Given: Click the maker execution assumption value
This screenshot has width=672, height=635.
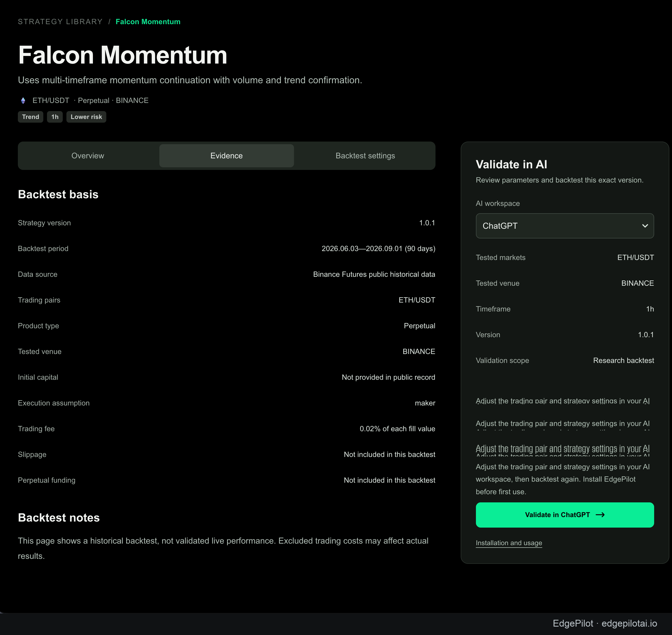Looking at the screenshot, I should click(x=425, y=403).
